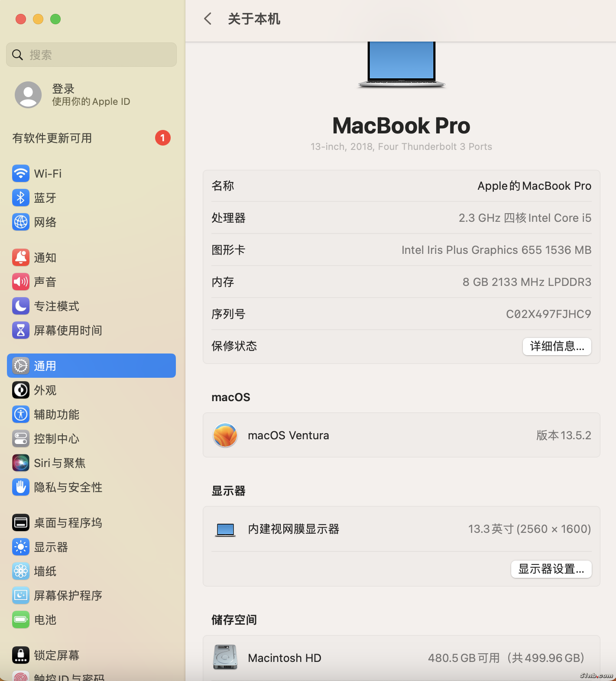
Task: Open 隐私与安全性 sidebar label
Action: coord(68,487)
